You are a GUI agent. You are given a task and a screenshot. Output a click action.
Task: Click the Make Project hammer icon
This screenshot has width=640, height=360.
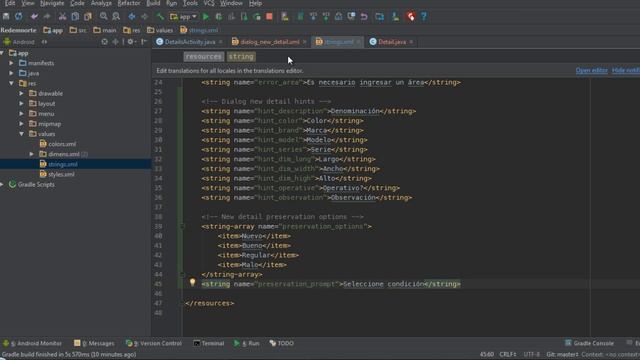click(160, 17)
